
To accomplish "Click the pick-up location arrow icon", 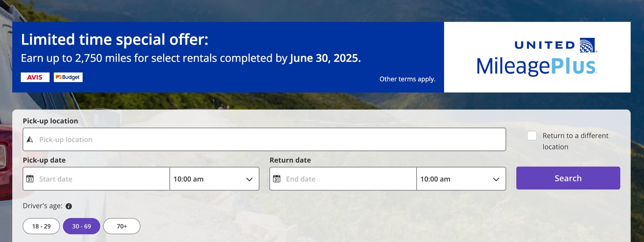I will [30, 139].
